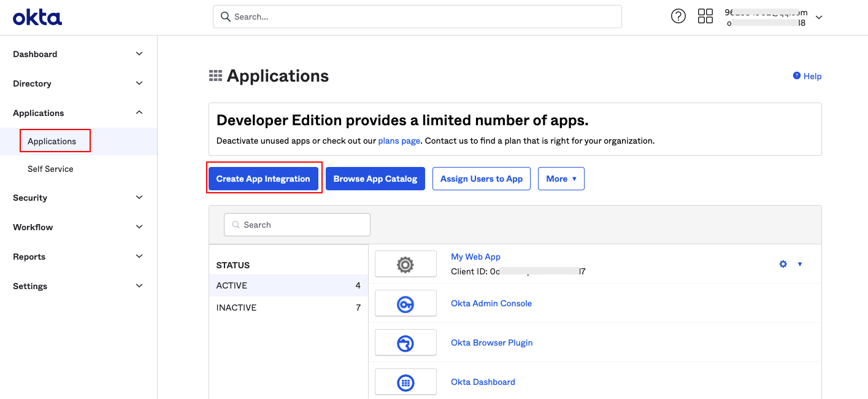The height and width of the screenshot is (399, 868).
Task: Select Self Service in sidebar
Action: [x=50, y=169]
